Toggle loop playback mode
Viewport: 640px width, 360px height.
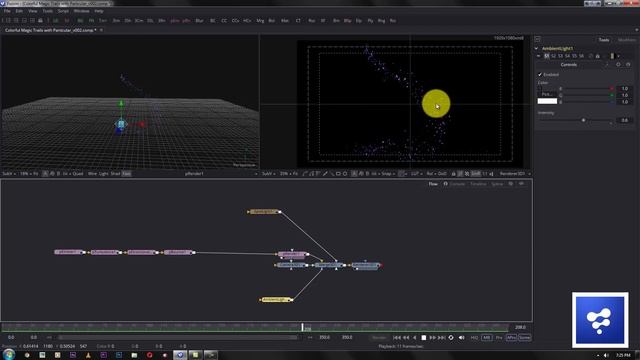451,338
